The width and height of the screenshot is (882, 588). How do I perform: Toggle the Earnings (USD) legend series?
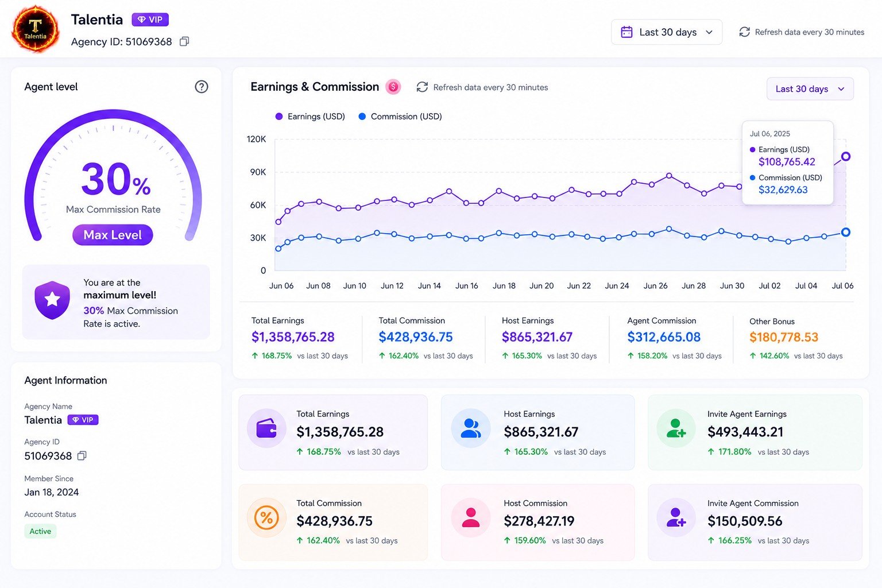click(310, 117)
